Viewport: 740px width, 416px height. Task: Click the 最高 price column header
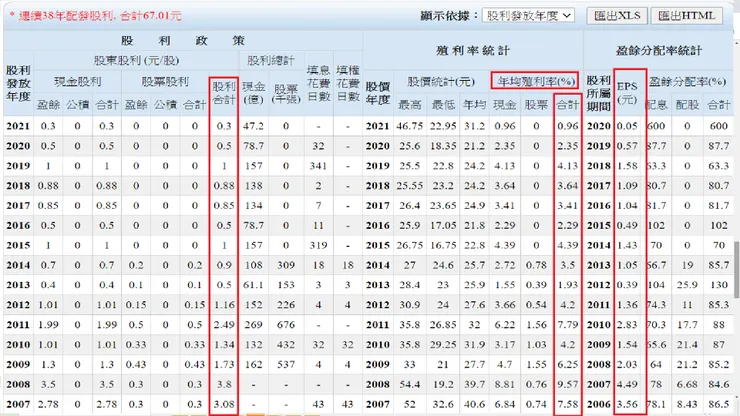[410, 105]
